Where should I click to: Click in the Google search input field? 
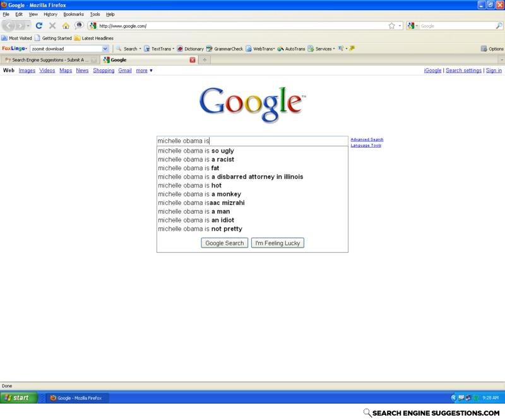[252, 141]
